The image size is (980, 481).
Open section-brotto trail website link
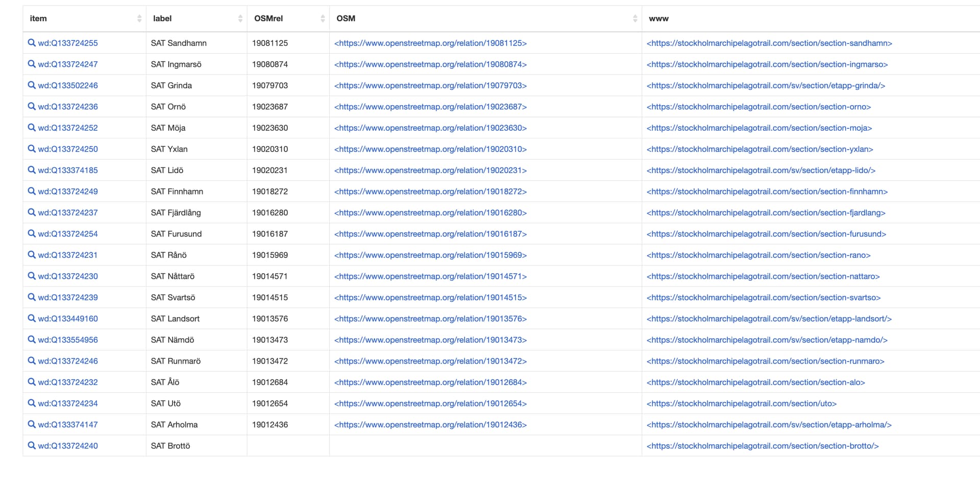click(x=763, y=446)
